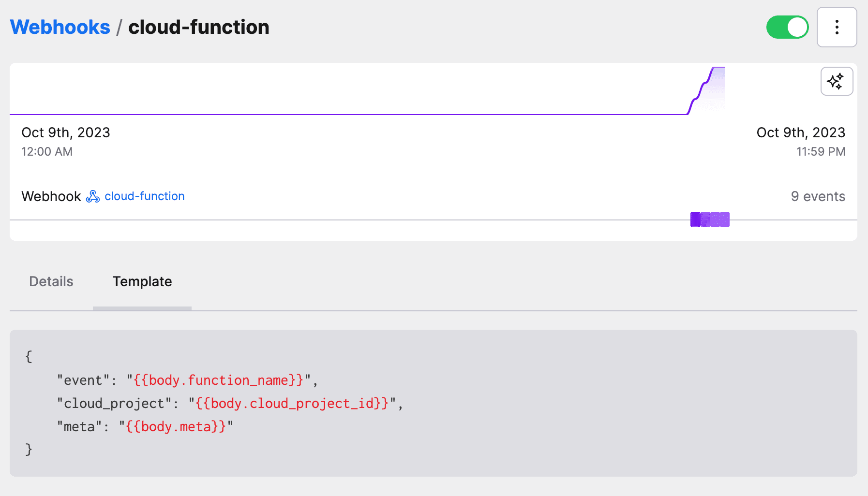Click the last event marker on timeline
The height and width of the screenshot is (496, 868).
click(x=725, y=219)
